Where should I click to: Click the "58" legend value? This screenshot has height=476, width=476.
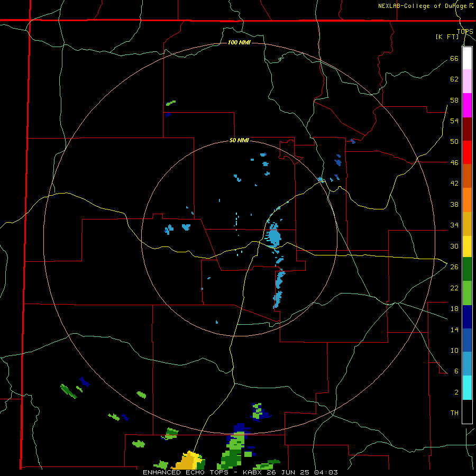click(454, 100)
